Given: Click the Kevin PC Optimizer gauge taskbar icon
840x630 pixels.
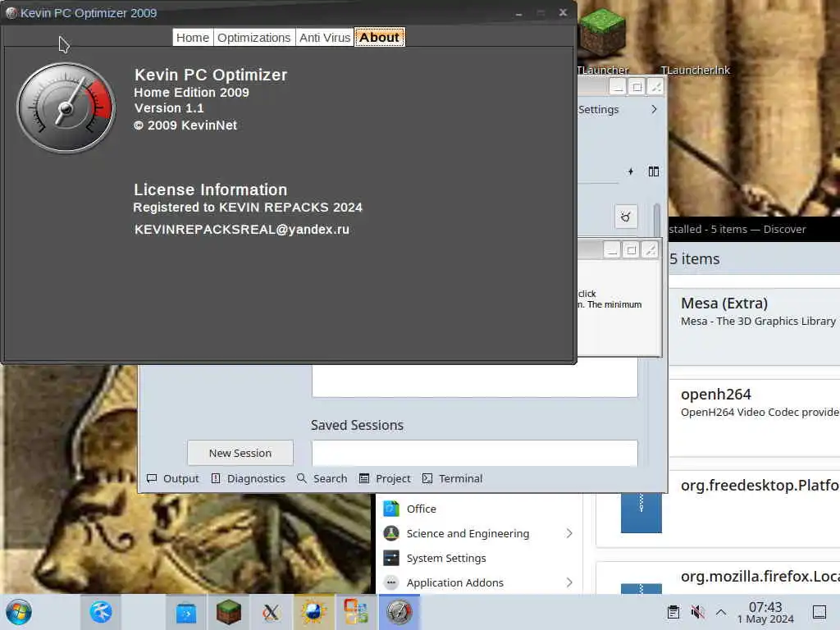Looking at the screenshot, I should click(399, 612).
